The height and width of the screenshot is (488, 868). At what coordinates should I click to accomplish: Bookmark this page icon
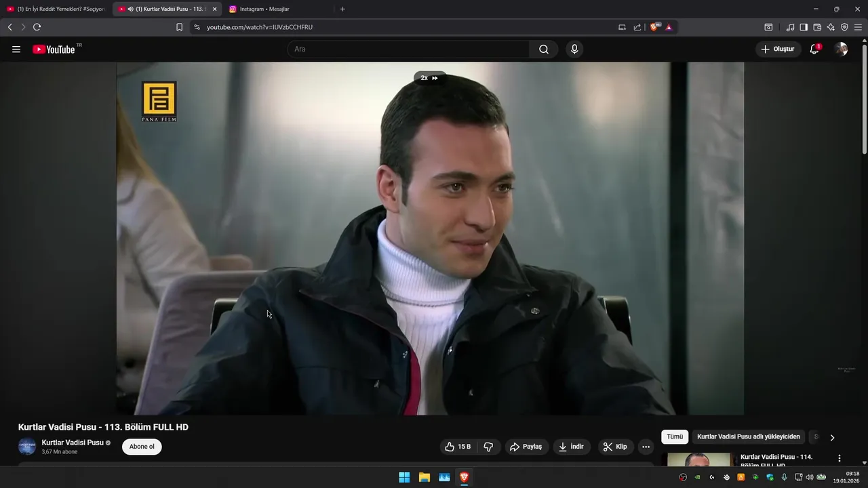[179, 27]
